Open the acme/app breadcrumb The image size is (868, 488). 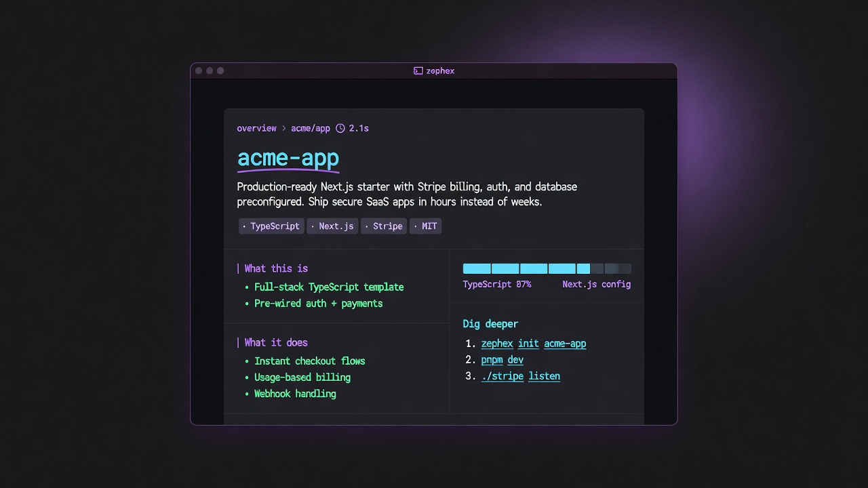311,128
